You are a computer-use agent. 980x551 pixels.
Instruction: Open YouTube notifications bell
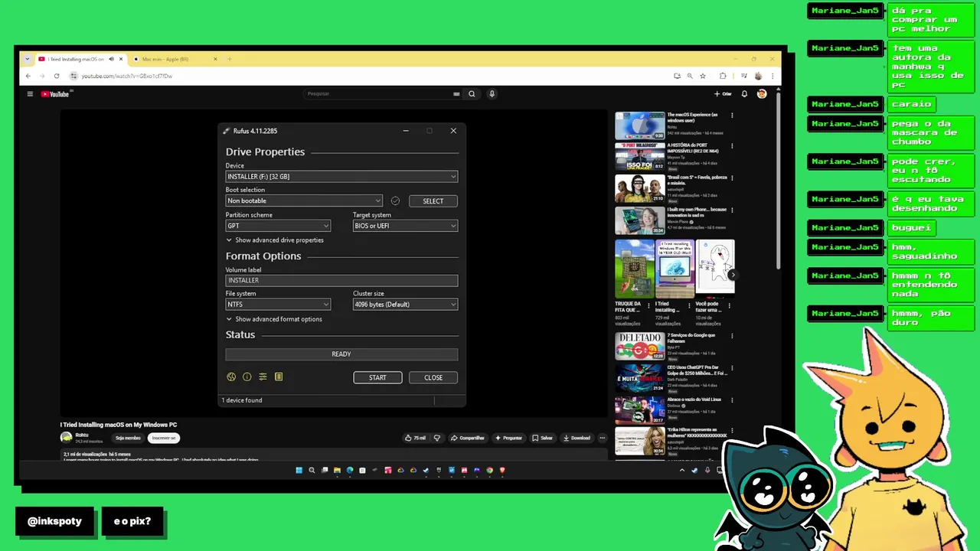tap(744, 94)
